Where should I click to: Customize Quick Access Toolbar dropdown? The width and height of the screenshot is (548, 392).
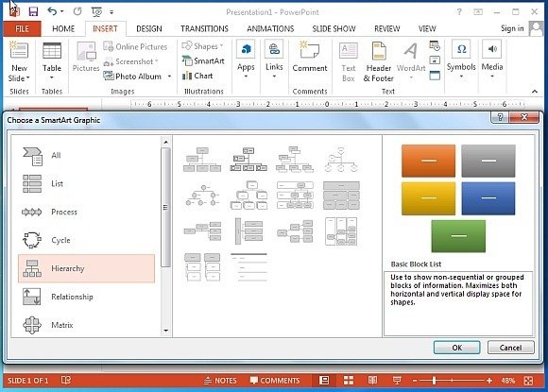point(111,12)
